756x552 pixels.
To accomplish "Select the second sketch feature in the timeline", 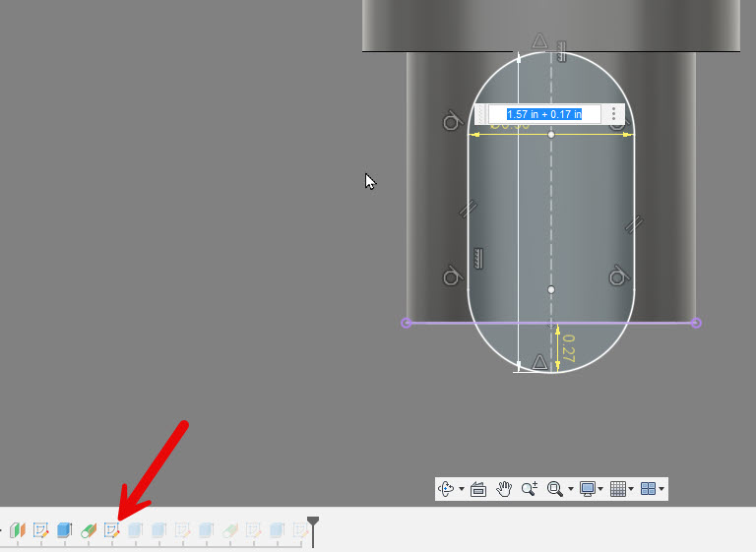I will 112,530.
